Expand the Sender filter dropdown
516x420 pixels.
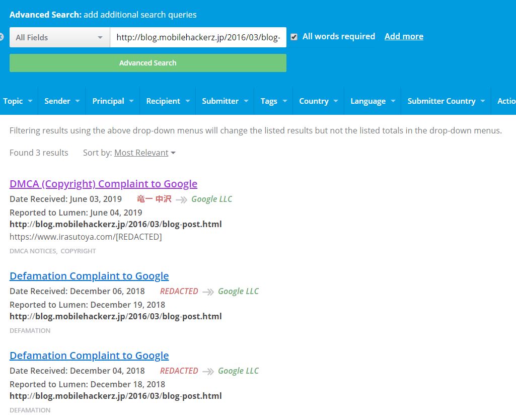(62, 101)
